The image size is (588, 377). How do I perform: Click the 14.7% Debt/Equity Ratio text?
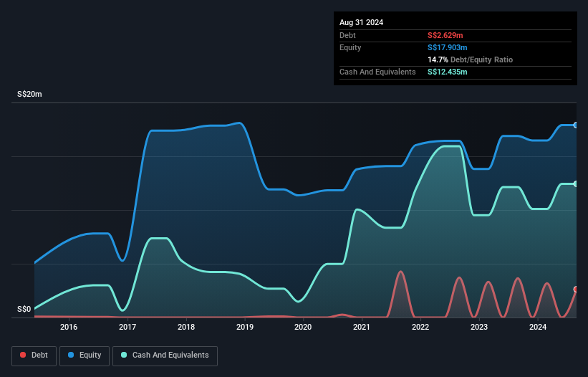tap(471, 59)
